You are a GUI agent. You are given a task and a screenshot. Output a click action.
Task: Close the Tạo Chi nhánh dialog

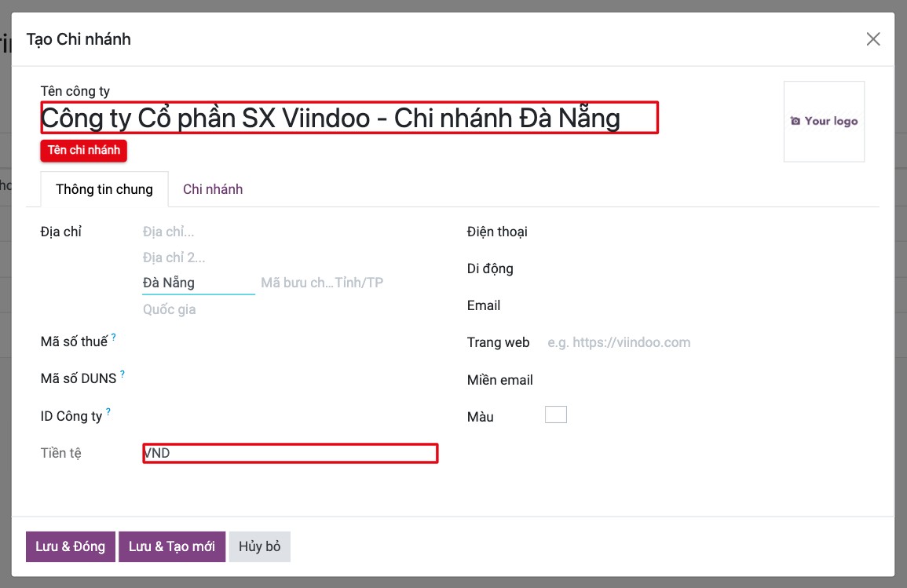[873, 38]
